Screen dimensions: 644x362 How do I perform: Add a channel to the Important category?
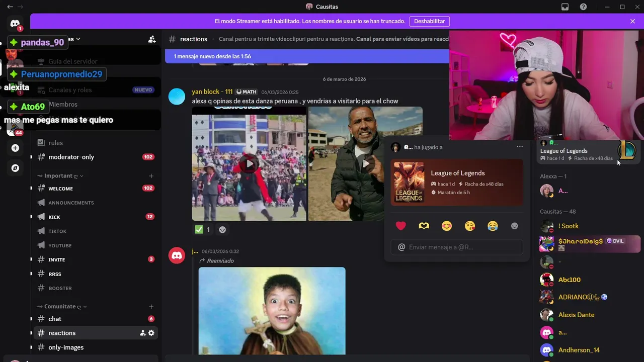(151, 176)
